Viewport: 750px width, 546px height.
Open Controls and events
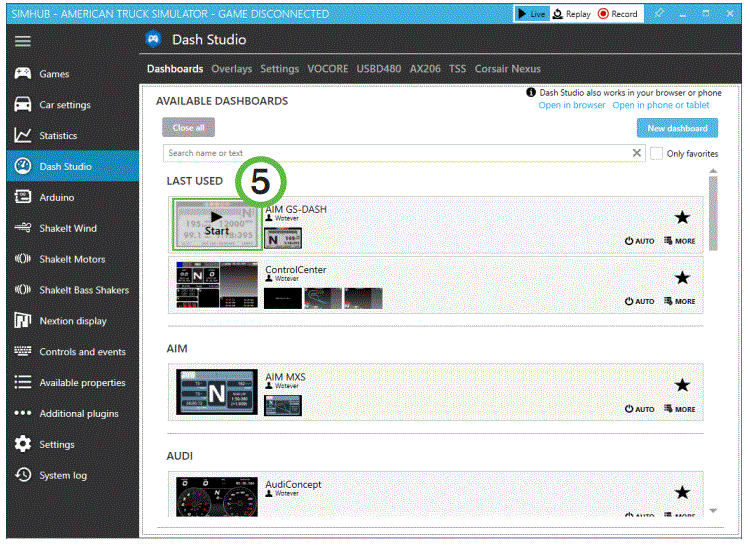coord(73,351)
